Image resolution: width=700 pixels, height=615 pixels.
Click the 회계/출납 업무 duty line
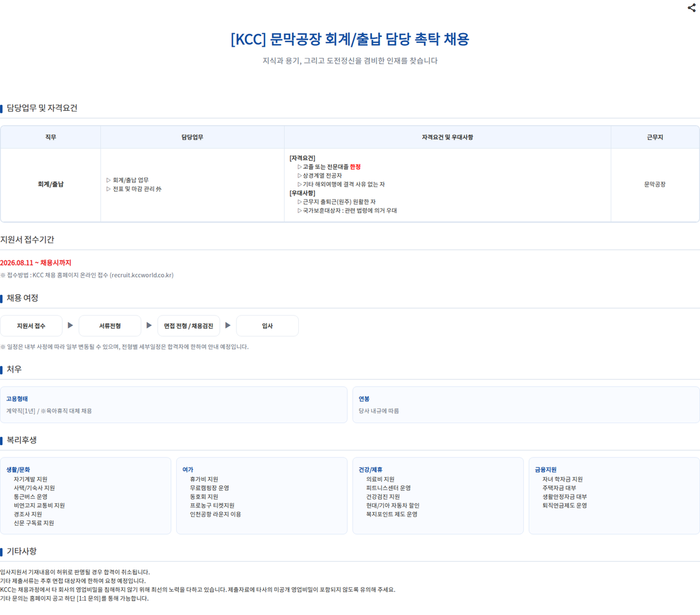pos(128,180)
